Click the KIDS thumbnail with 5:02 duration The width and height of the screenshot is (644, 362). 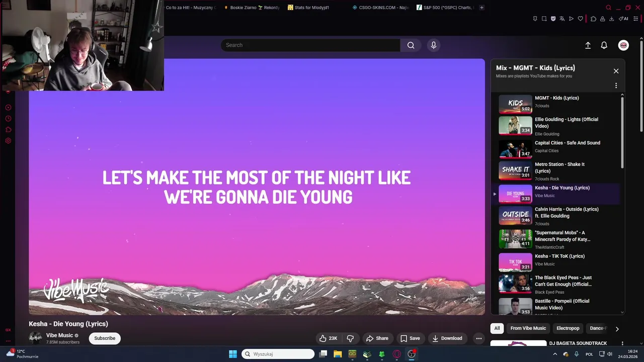[515, 104]
